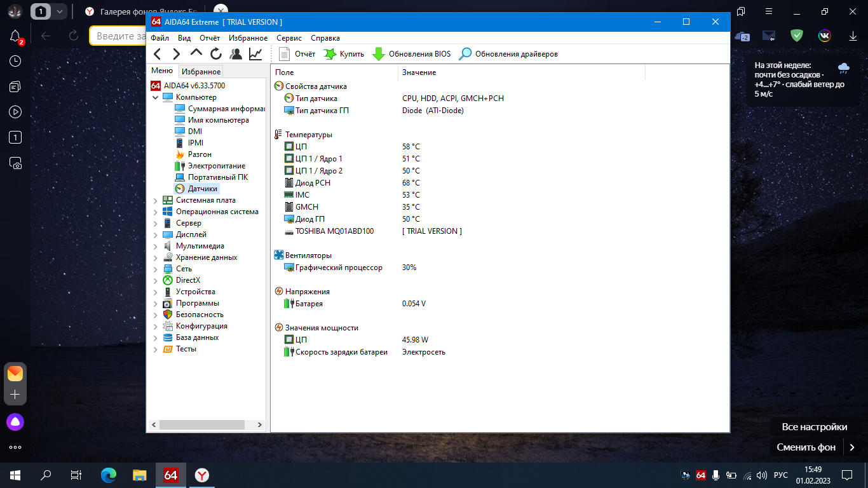Click VK icon in browser toolbar
Image resolution: width=868 pixels, height=488 pixels.
coord(824,36)
